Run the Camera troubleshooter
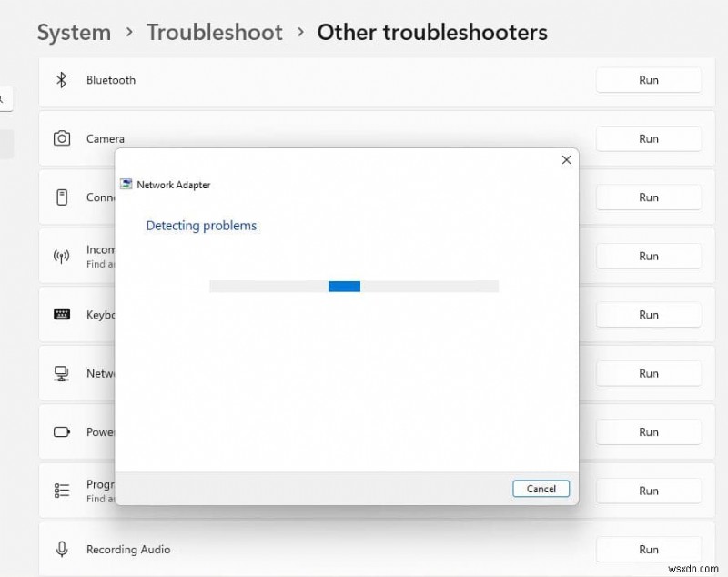Screen dimensions: 728x577 [648, 139]
